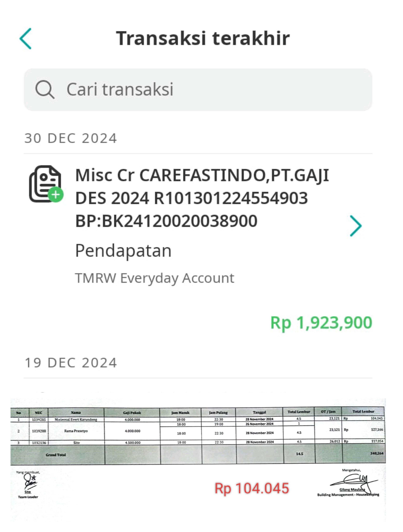
Task: Tap the search magnifier icon
Action: tap(45, 89)
